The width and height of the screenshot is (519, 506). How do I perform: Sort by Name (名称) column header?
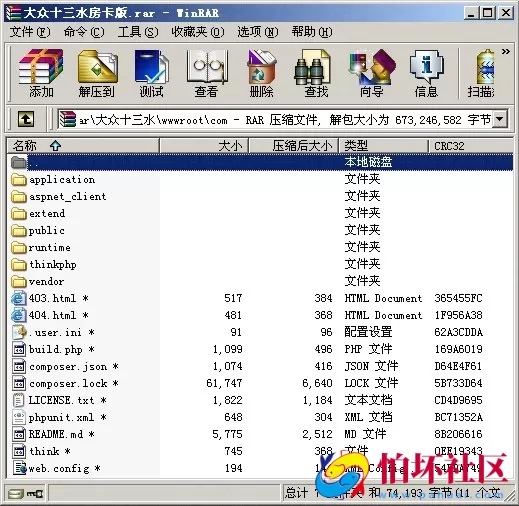[83, 146]
